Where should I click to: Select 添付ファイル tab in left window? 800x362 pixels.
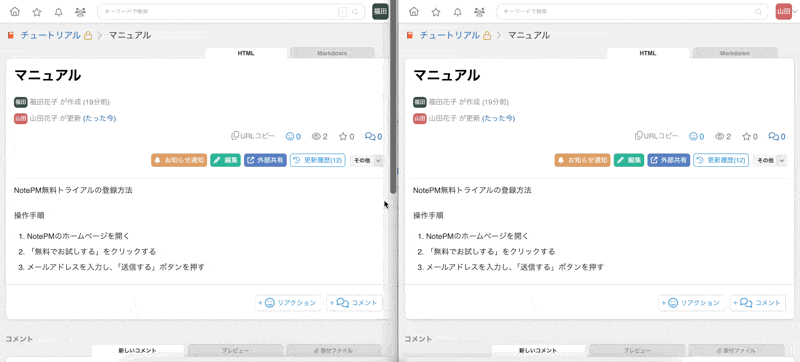tap(334, 351)
